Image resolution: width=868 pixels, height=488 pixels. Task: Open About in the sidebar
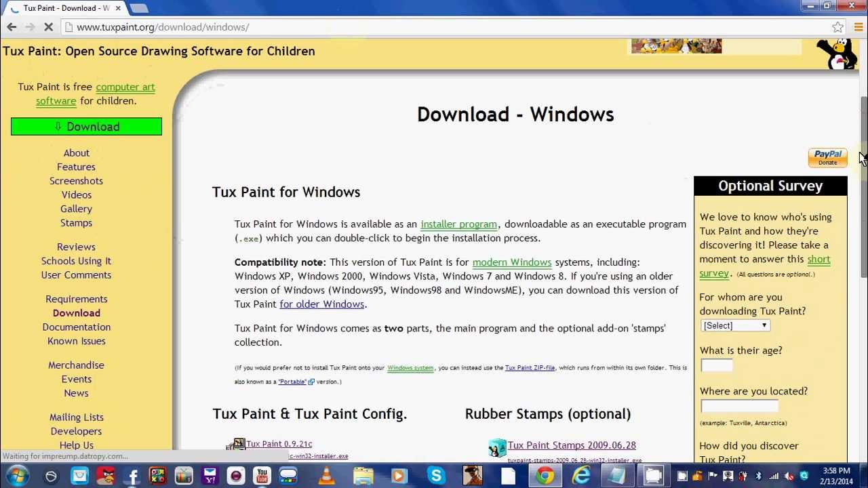click(x=77, y=153)
